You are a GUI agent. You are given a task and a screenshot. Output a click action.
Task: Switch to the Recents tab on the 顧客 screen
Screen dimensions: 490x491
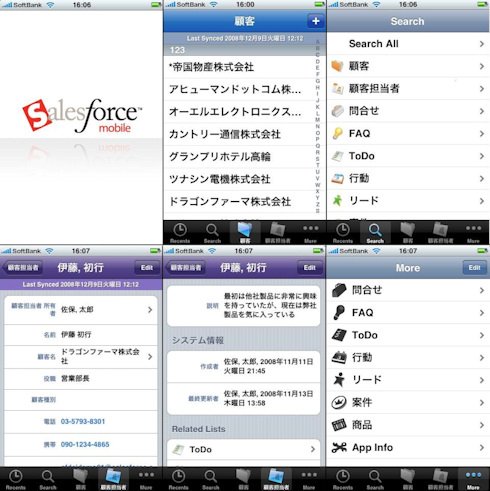(x=180, y=233)
